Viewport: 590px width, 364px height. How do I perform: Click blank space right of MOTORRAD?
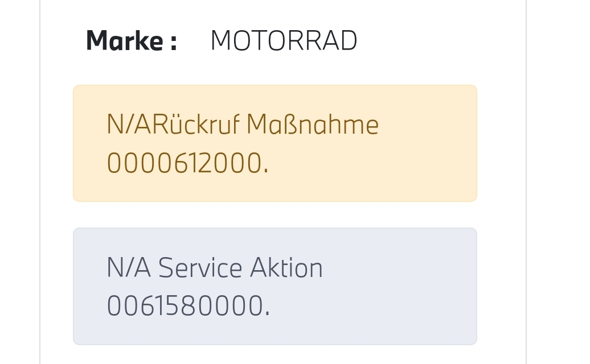(x=433, y=41)
